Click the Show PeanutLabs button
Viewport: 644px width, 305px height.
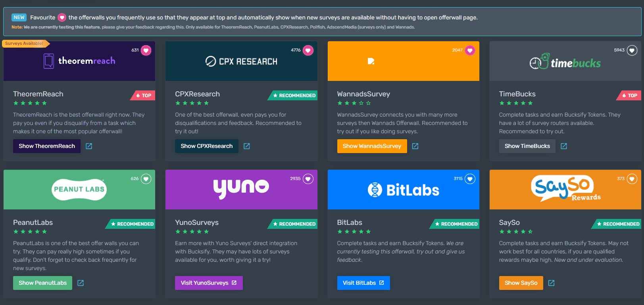click(43, 283)
